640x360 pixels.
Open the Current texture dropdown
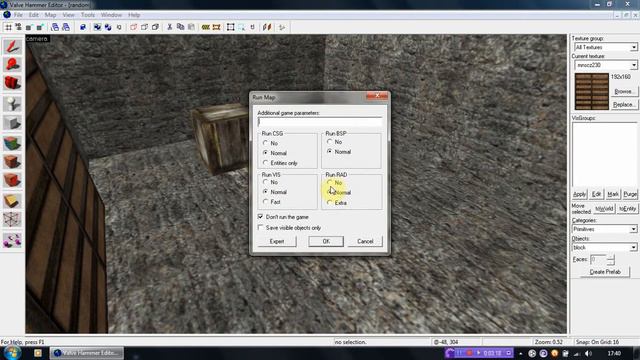coord(633,65)
